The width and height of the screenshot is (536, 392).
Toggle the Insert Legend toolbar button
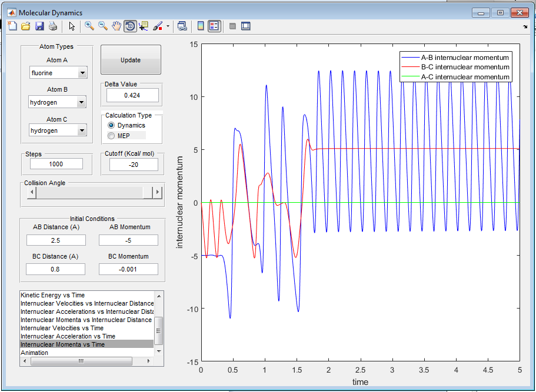tap(214, 26)
